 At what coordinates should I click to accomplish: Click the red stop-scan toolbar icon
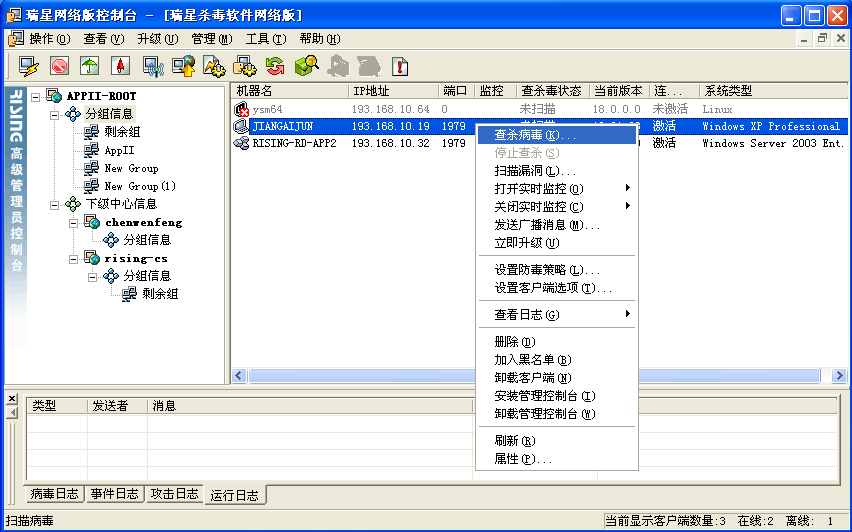click(x=59, y=66)
